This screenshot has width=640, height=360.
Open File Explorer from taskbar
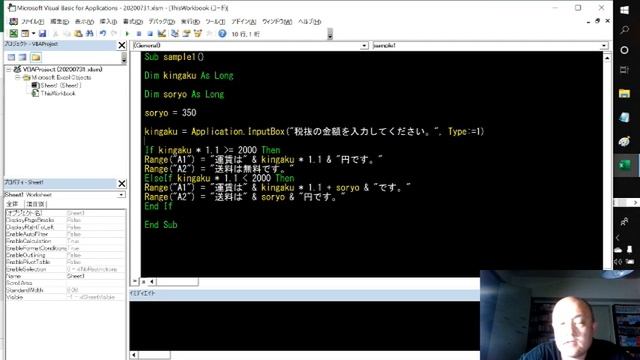point(624,93)
